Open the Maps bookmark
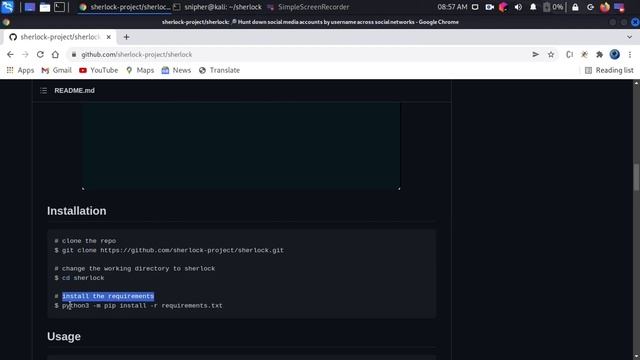This screenshot has width=640, height=360. pos(140,70)
